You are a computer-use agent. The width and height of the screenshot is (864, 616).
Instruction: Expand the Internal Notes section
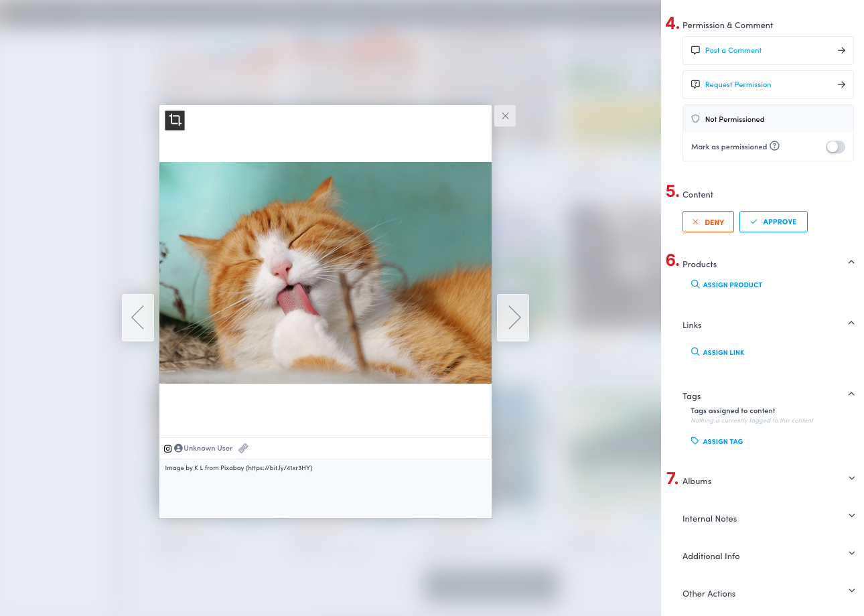point(851,516)
